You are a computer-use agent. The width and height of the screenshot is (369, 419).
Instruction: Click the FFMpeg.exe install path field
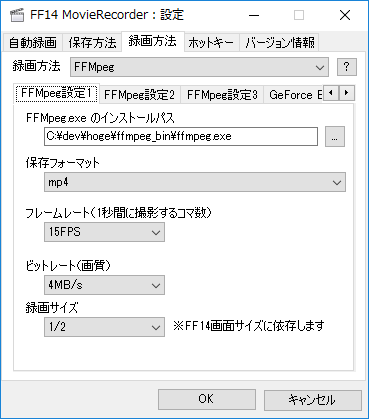(181, 136)
